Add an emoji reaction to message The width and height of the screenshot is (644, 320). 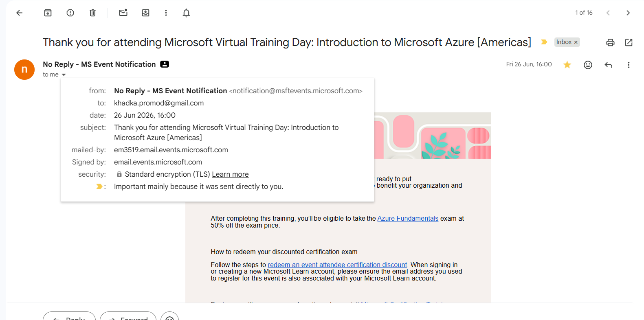tap(588, 65)
